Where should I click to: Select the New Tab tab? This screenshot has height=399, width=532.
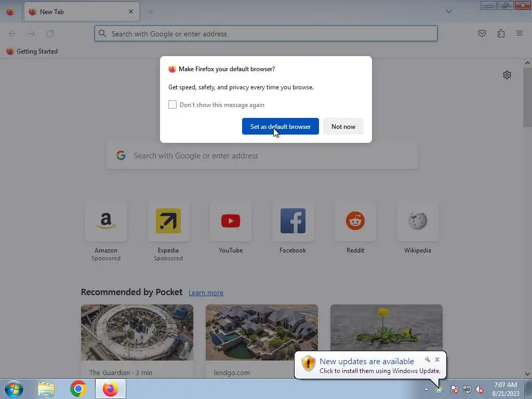pos(82,11)
